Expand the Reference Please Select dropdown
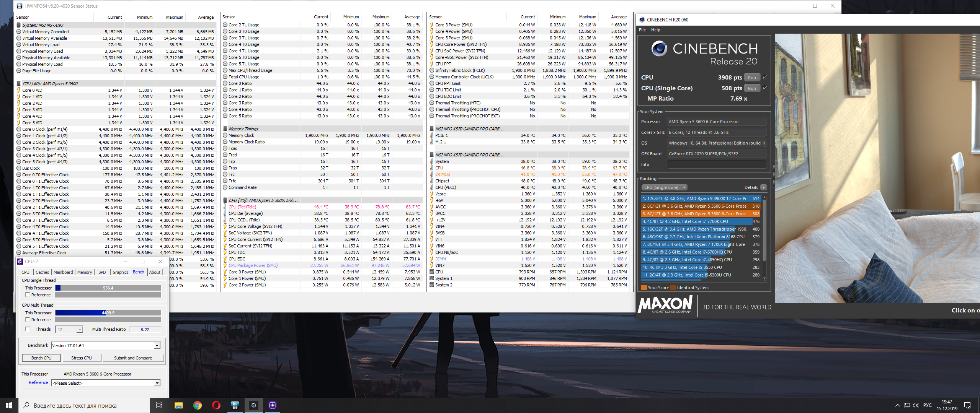 click(157, 383)
